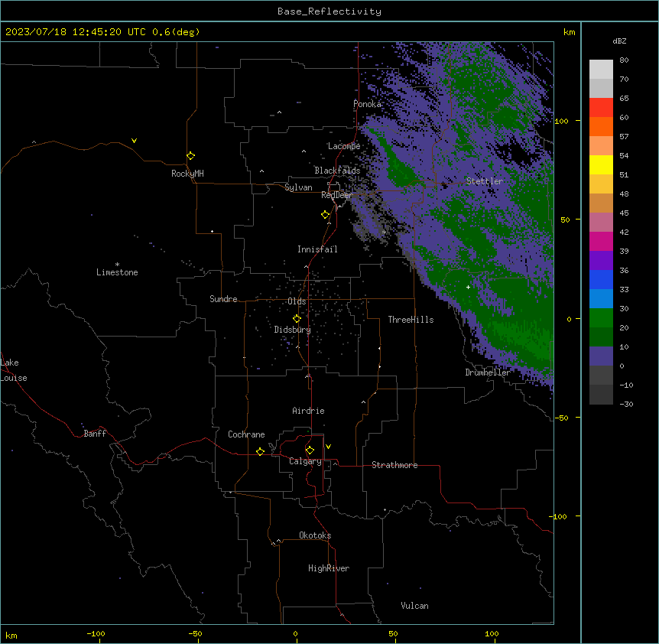Click the Limestone label
The height and width of the screenshot is (644, 659).
click(117, 272)
